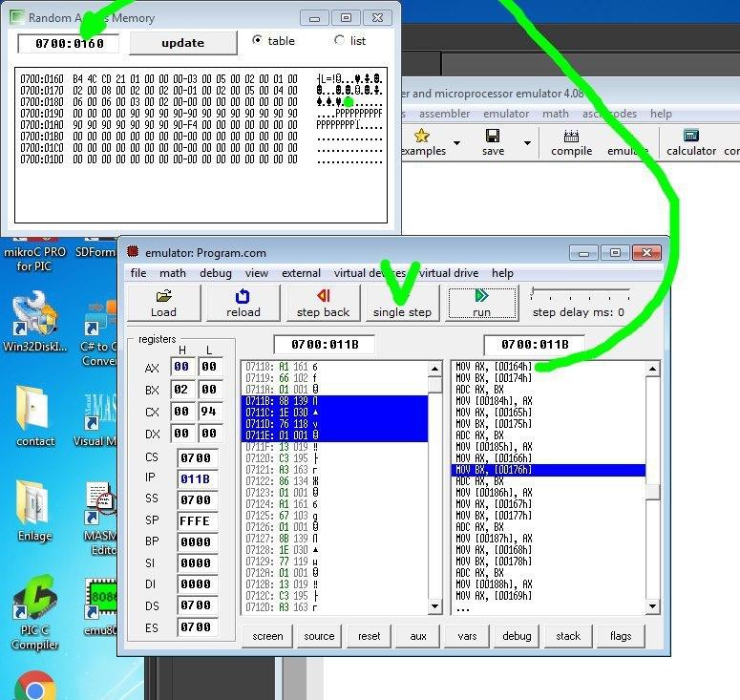Click the save icon in emu8086 toolbar
The height and width of the screenshot is (700, 740).
tap(493, 136)
